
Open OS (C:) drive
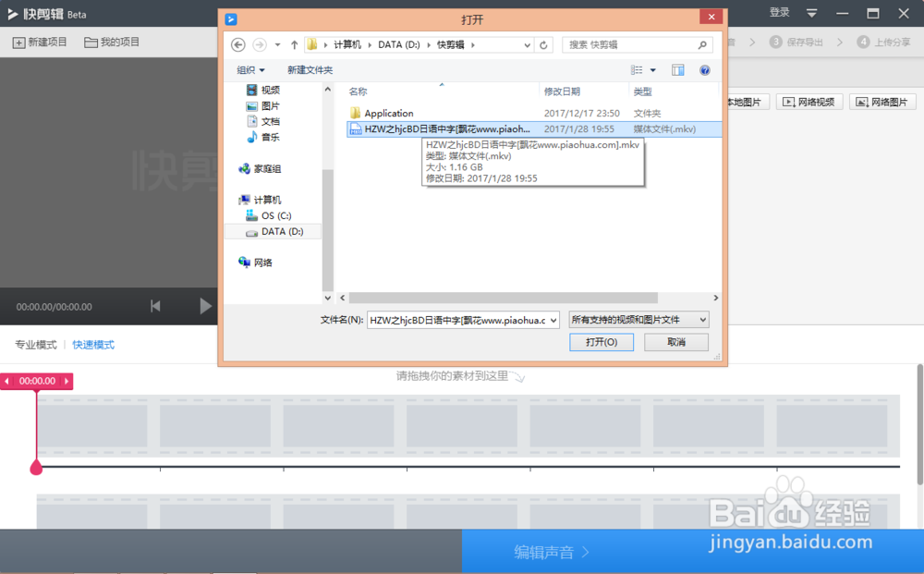(269, 215)
